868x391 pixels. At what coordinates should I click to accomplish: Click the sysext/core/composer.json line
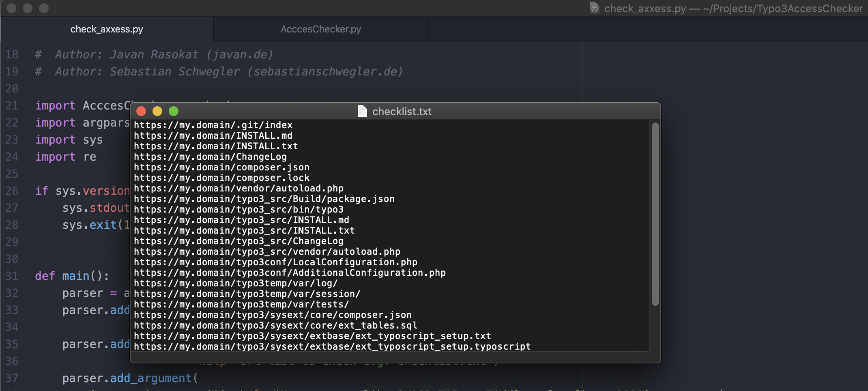273,315
